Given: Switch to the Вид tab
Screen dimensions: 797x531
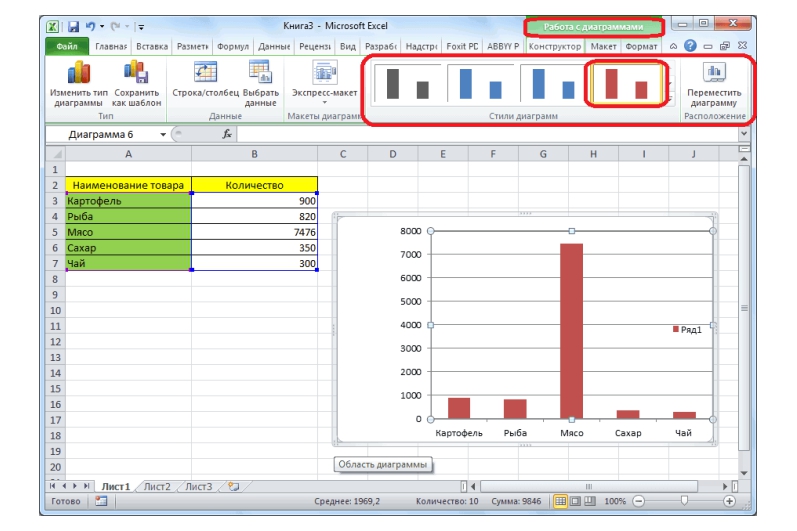Looking at the screenshot, I should [x=348, y=46].
